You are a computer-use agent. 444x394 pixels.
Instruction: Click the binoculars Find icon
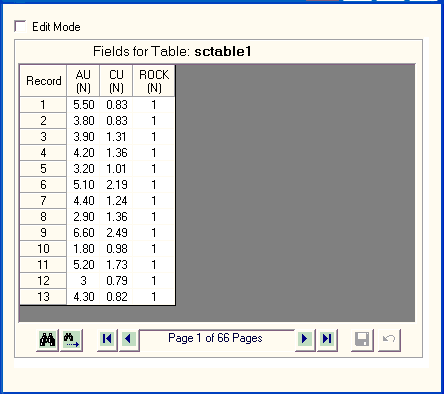pos(48,340)
